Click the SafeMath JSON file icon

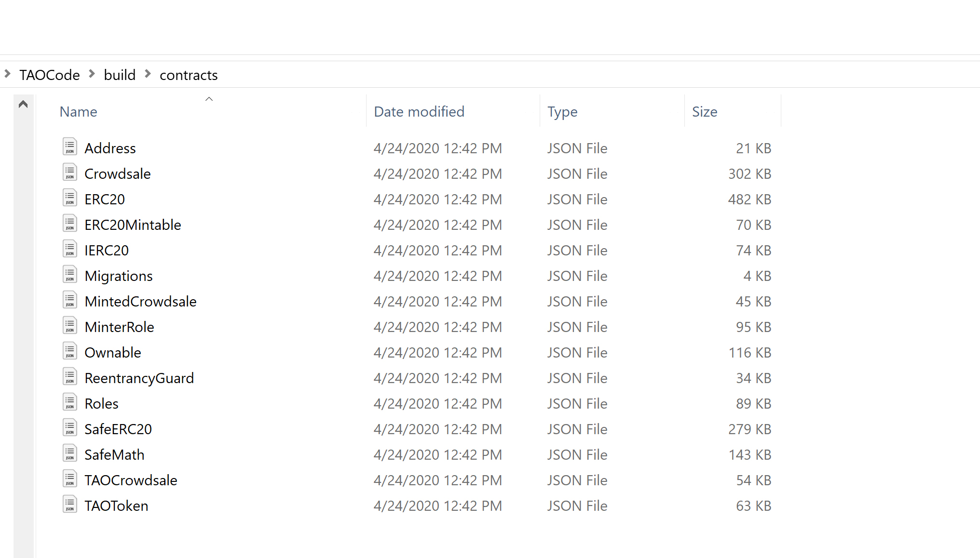70,453
